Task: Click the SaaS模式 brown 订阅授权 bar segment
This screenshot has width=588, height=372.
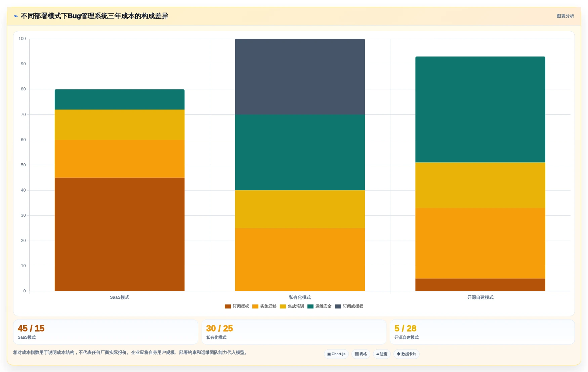Action: click(x=120, y=234)
